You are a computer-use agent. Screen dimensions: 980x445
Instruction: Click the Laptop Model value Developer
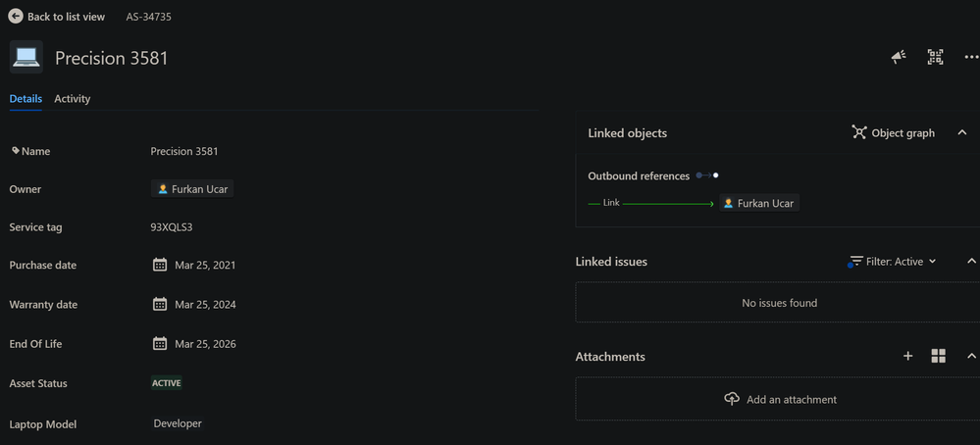pos(178,423)
